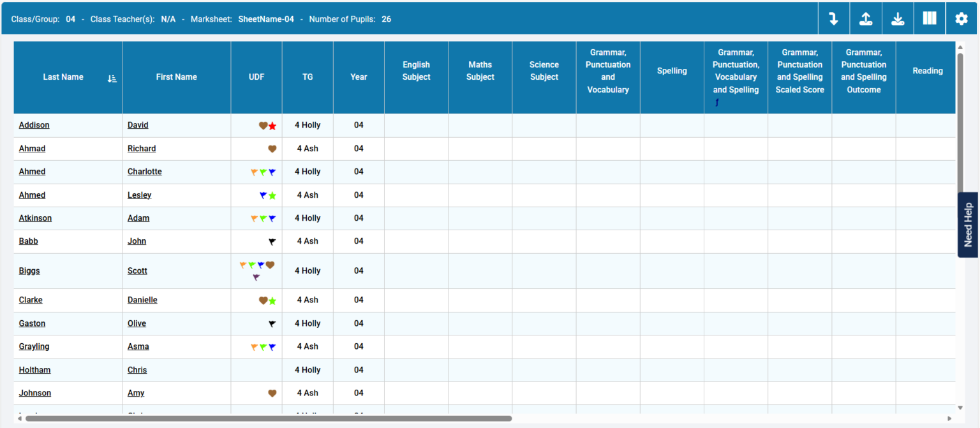Open the column chooser icon
Image resolution: width=980 pixels, height=428 pixels.
[x=929, y=18]
